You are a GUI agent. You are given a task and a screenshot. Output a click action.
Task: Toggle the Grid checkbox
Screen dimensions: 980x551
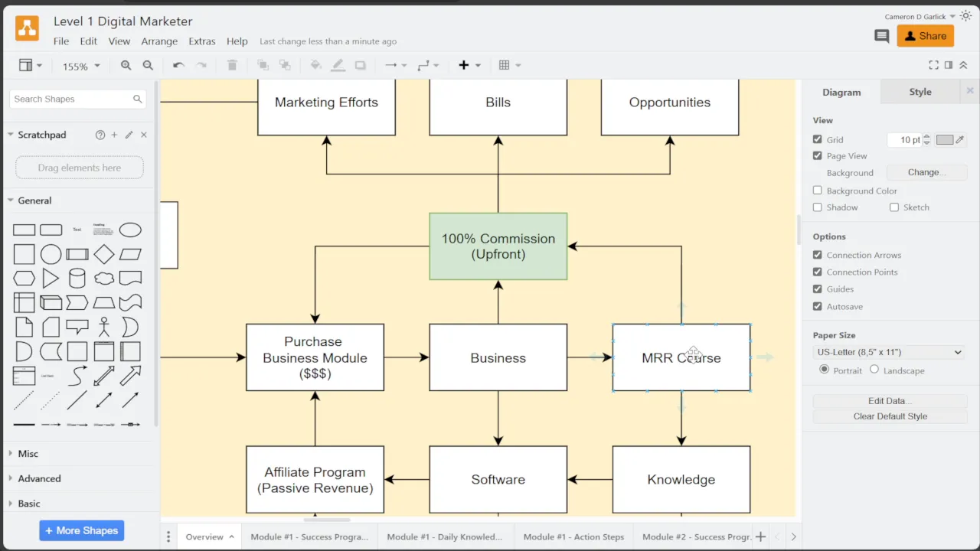tap(818, 139)
